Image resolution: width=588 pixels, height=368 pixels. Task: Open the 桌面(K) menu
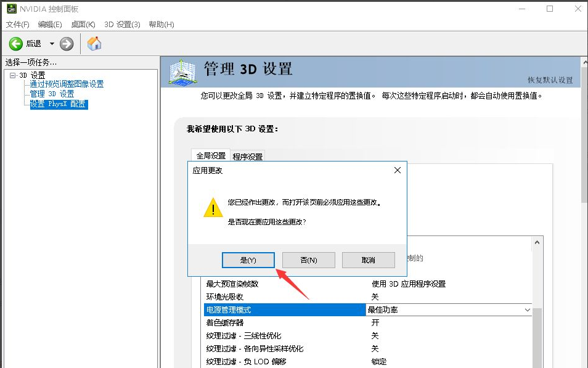click(x=83, y=25)
